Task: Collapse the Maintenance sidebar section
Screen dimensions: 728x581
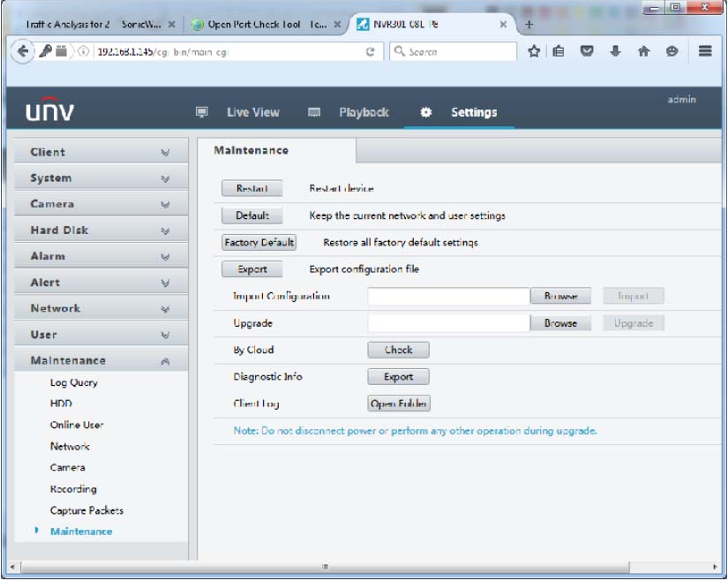Action: 101,361
